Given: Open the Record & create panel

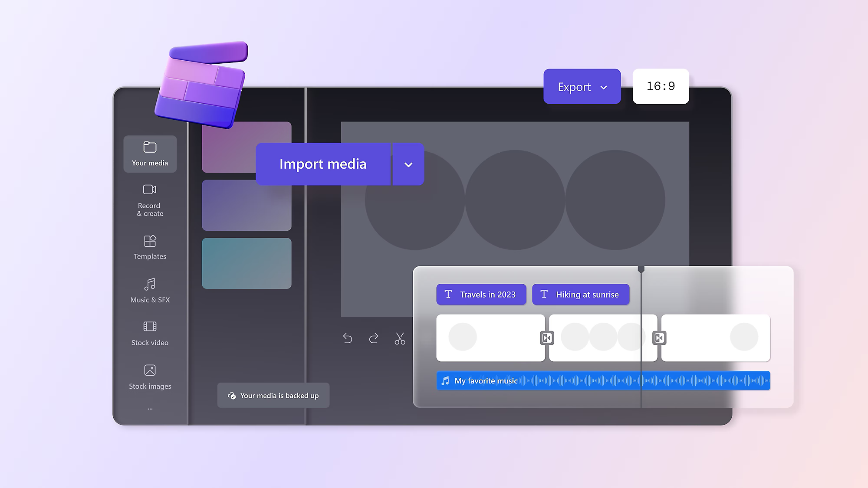Looking at the screenshot, I should [150, 201].
